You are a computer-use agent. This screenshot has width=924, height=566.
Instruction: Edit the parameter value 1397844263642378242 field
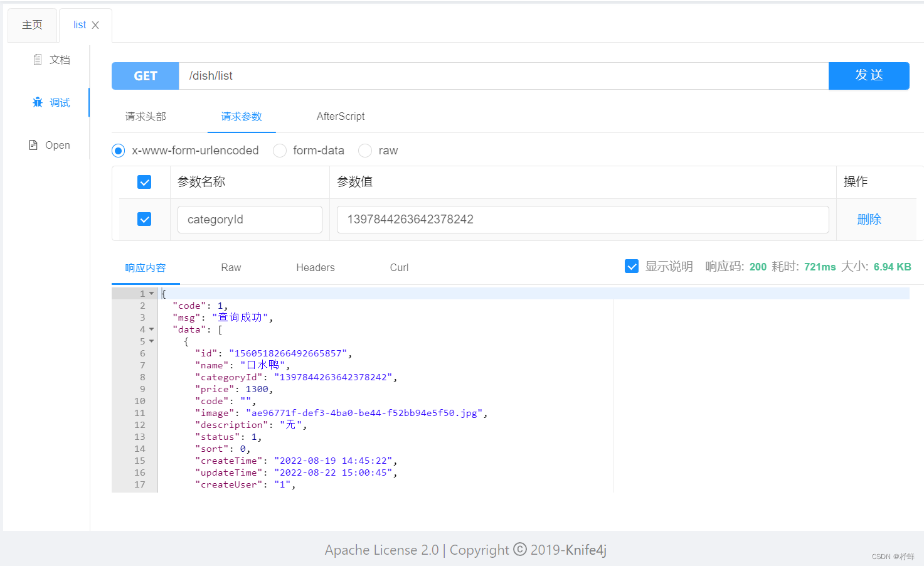click(583, 220)
